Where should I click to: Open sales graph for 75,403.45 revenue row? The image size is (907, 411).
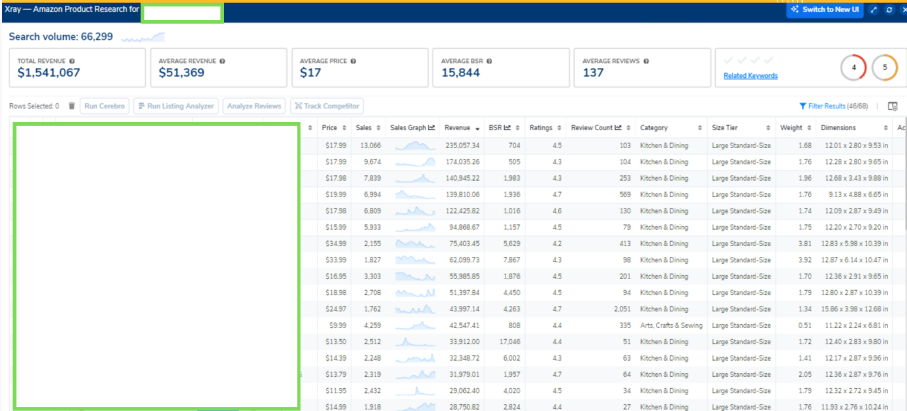pyautogui.click(x=415, y=243)
